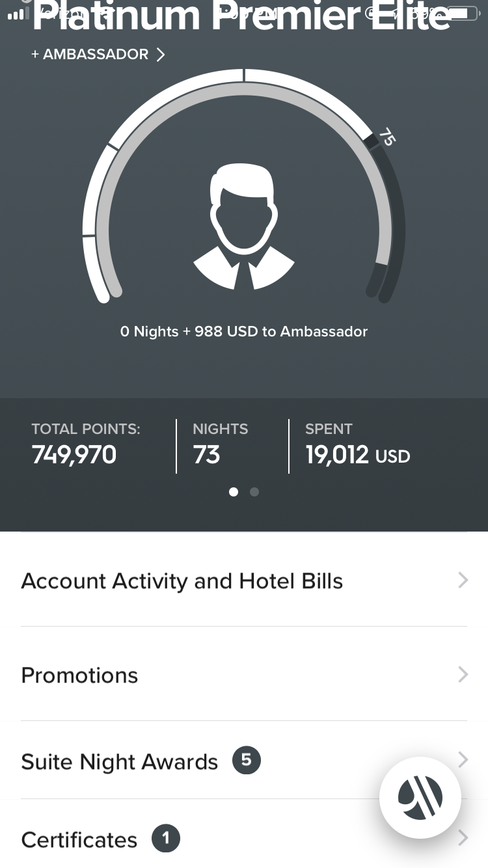Tap the 75 nights marker on gauge
The width and height of the screenshot is (488, 868).
pos(386,137)
